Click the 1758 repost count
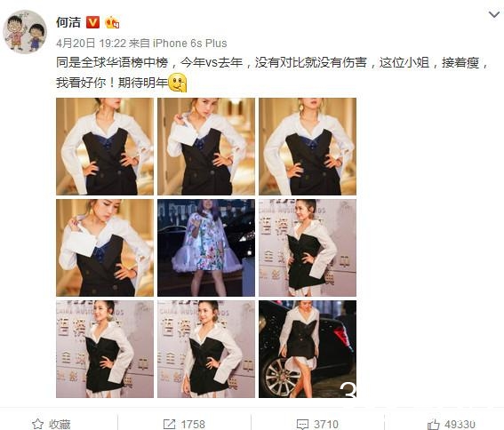This screenshot has height=430, width=504. coord(193,424)
